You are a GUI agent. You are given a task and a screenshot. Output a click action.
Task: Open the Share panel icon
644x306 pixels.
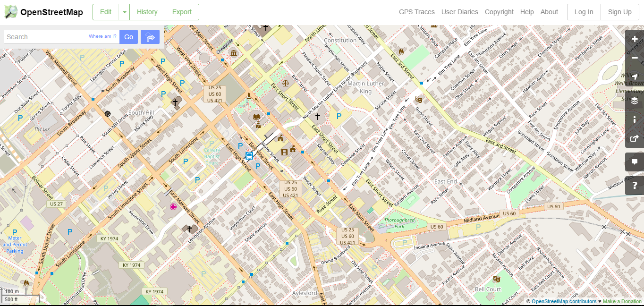(x=635, y=138)
